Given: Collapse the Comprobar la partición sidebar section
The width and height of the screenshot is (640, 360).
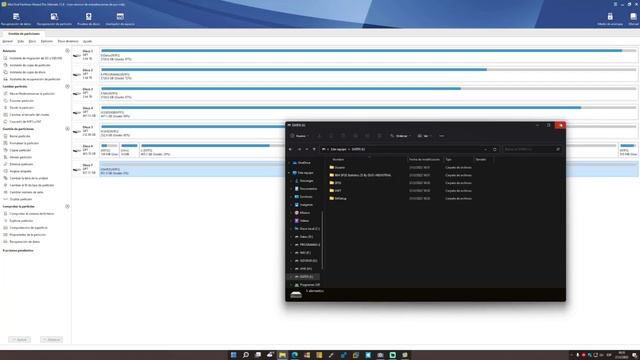Looking at the screenshot, I should [x=67, y=206].
